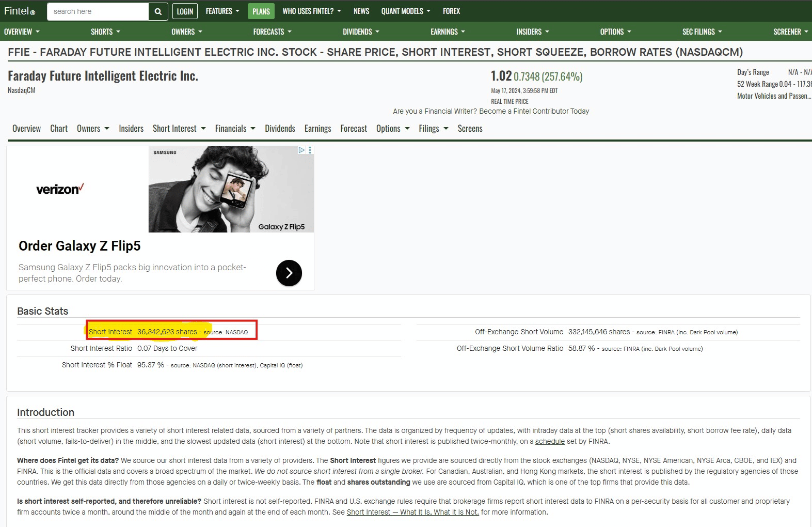Open the Insiders tab
The width and height of the screenshot is (812, 527).
pos(131,129)
